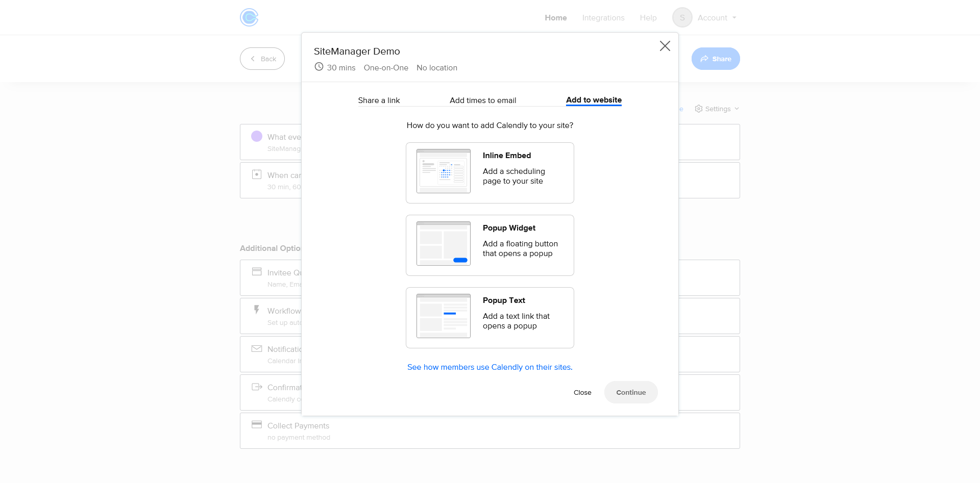Click the SiteManager Demo dialog title
980x483 pixels.
357,52
